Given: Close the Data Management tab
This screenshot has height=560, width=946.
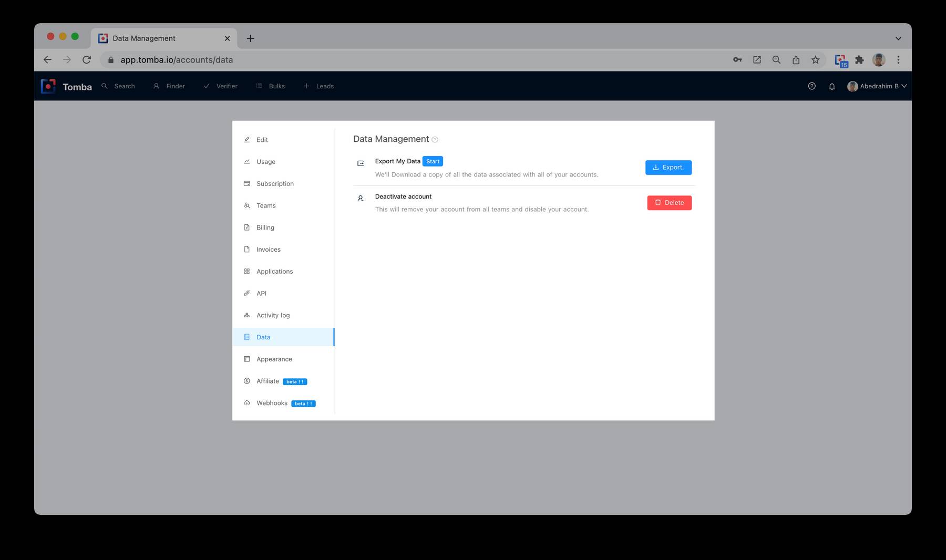Looking at the screenshot, I should (227, 38).
